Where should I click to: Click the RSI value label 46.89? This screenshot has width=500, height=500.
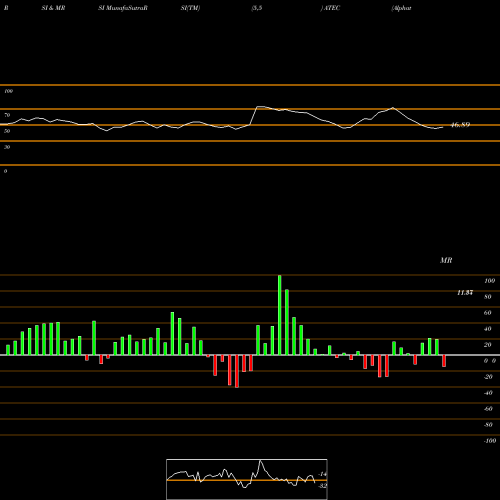(460, 125)
